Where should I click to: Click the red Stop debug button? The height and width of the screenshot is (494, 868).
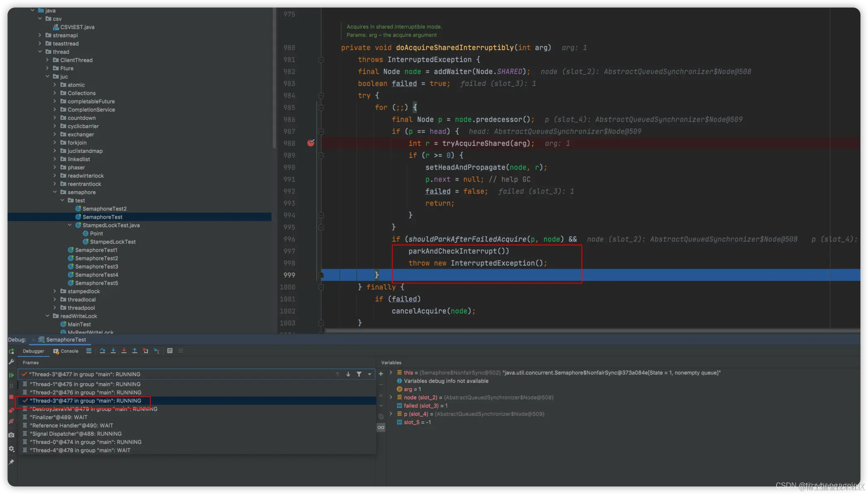(11, 397)
